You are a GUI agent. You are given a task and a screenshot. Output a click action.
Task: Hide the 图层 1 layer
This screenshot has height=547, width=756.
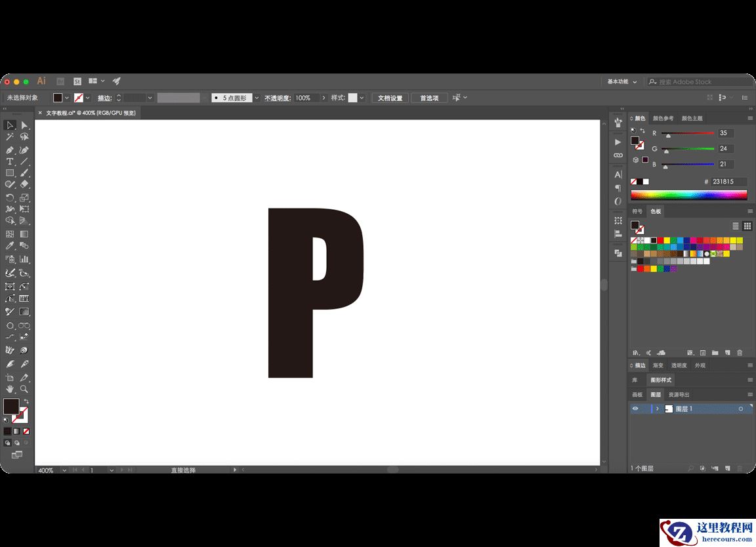point(635,408)
